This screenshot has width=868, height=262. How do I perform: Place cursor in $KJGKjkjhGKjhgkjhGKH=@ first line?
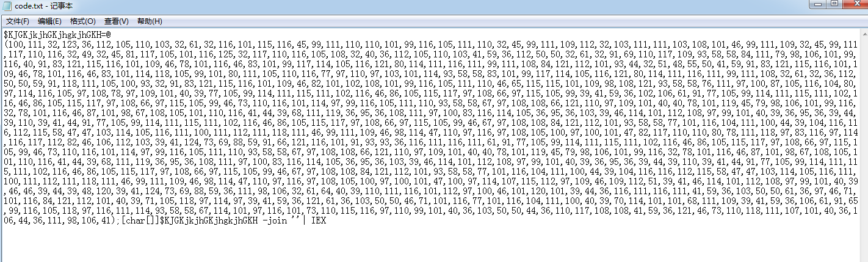pos(57,35)
